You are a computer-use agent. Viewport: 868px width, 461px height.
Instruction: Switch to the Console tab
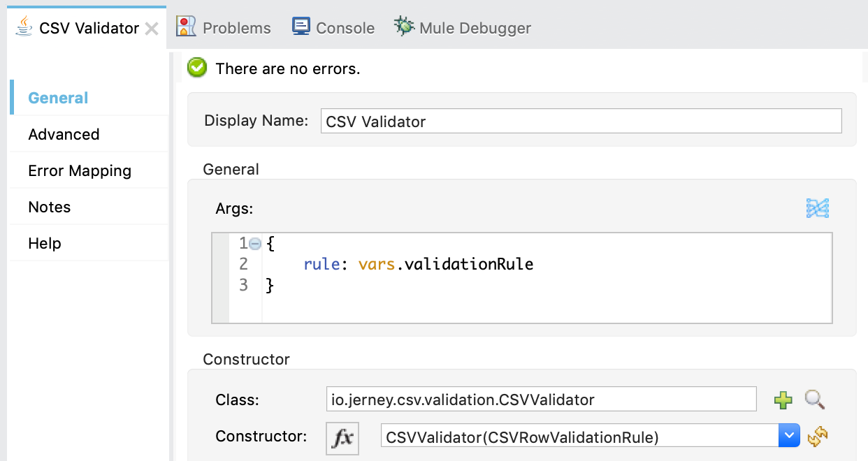tap(345, 28)
